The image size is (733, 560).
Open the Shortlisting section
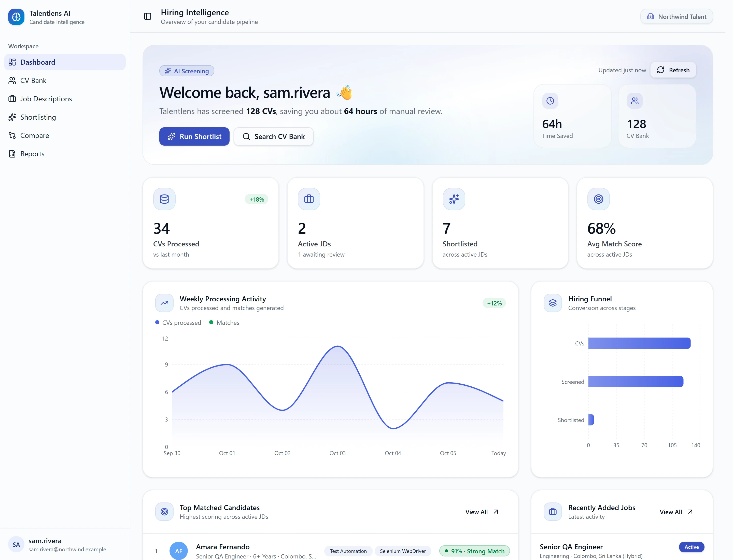coord(65,117)
